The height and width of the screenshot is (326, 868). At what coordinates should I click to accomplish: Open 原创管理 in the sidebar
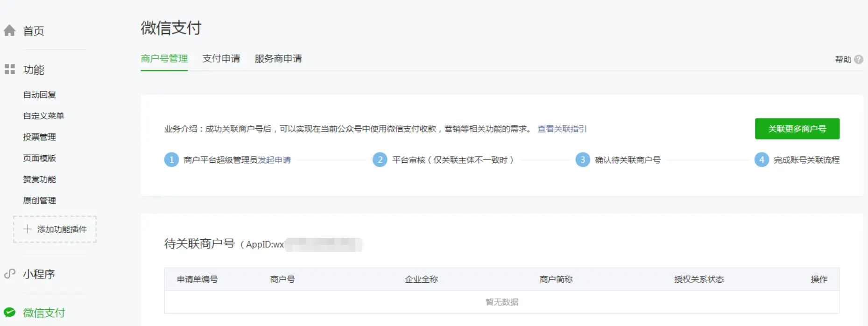(40, 201)
